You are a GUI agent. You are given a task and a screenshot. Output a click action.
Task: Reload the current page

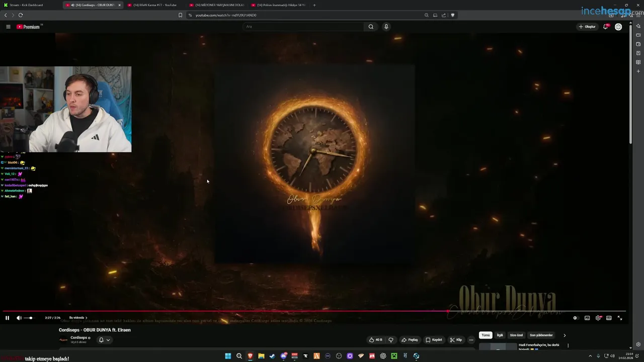[21, 15]
